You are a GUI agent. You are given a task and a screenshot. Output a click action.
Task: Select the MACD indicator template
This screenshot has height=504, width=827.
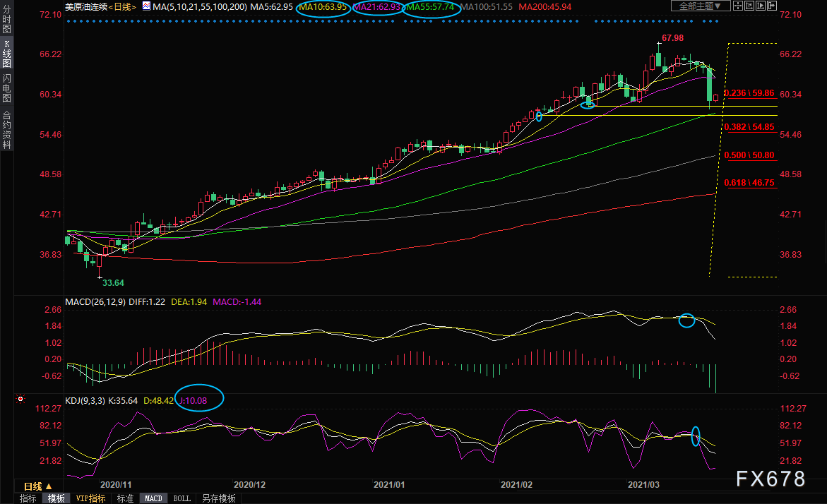(153, 498)
